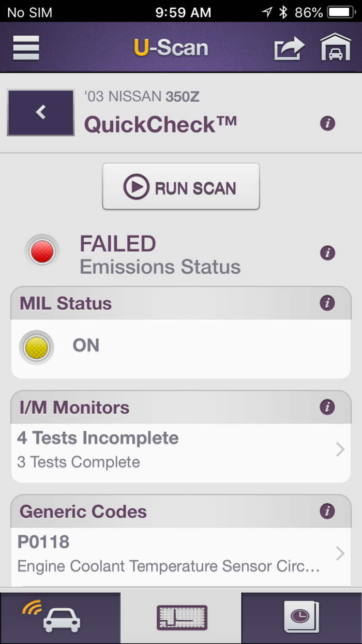Open the garage vehicle selector icon

tap(336, 47)
